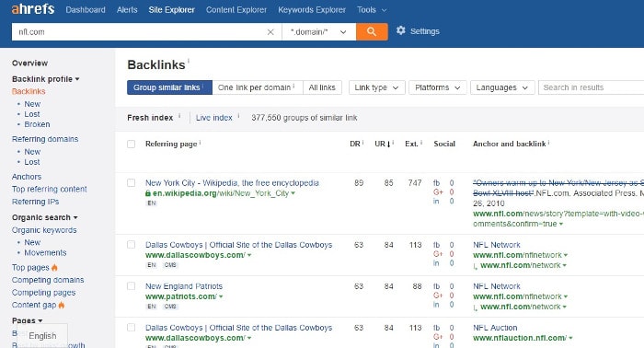Open Alerts in top navigation
This screenshot has width=644, height=348.
click(127, 10)
